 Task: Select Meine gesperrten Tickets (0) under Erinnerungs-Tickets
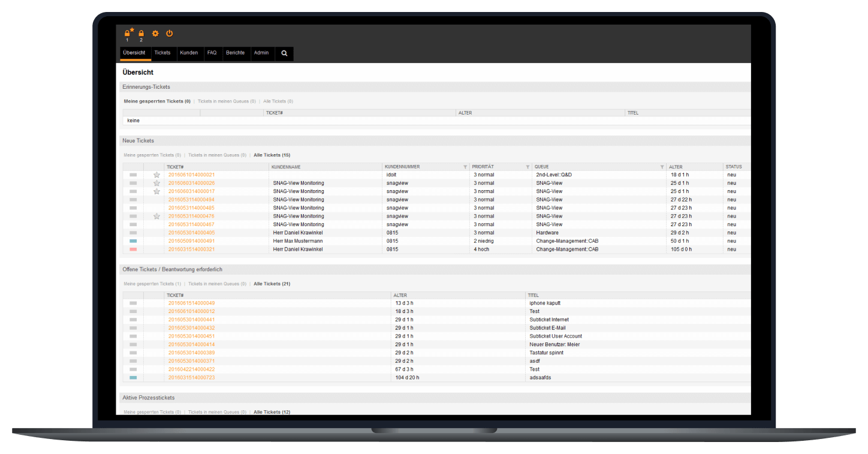(157, 101)
